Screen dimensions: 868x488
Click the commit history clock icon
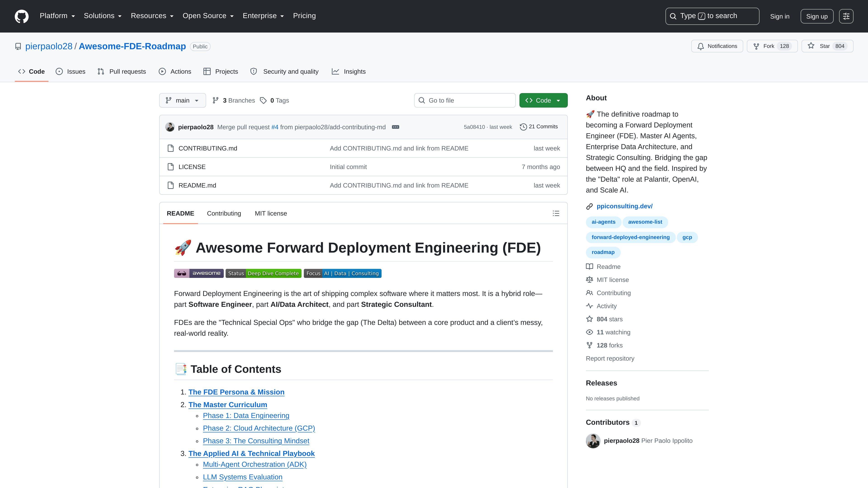[523, 127]
